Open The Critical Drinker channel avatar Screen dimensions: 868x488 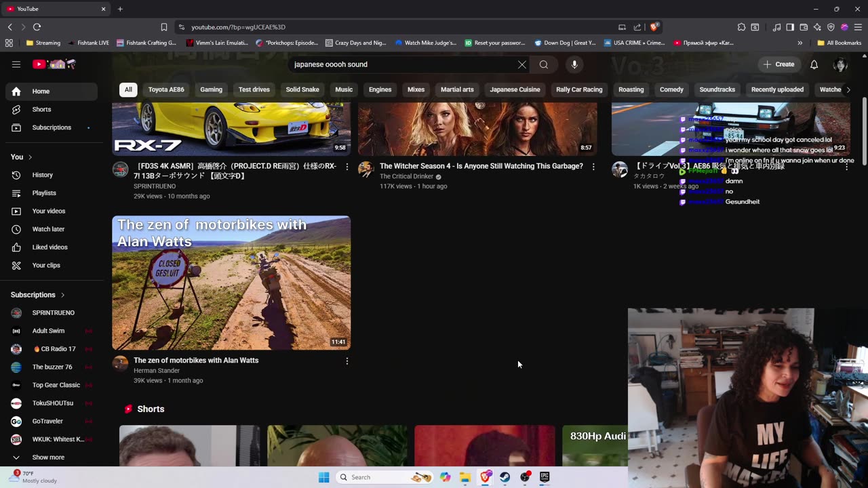tap(366, 169)
